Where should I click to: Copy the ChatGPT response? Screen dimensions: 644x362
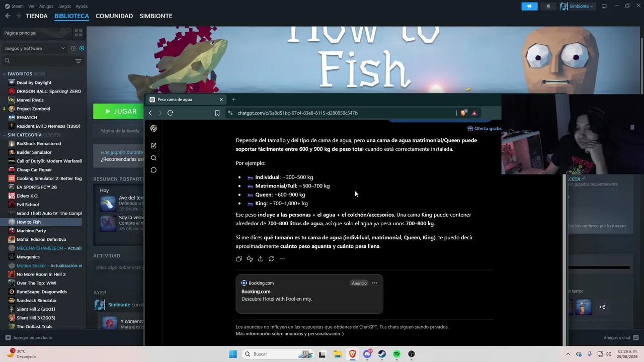tap(239, 259)
